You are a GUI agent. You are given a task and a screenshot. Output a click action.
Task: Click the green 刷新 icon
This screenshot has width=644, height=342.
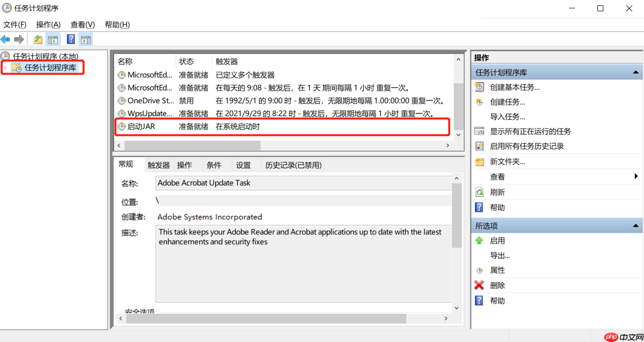[x=480, y=192]
